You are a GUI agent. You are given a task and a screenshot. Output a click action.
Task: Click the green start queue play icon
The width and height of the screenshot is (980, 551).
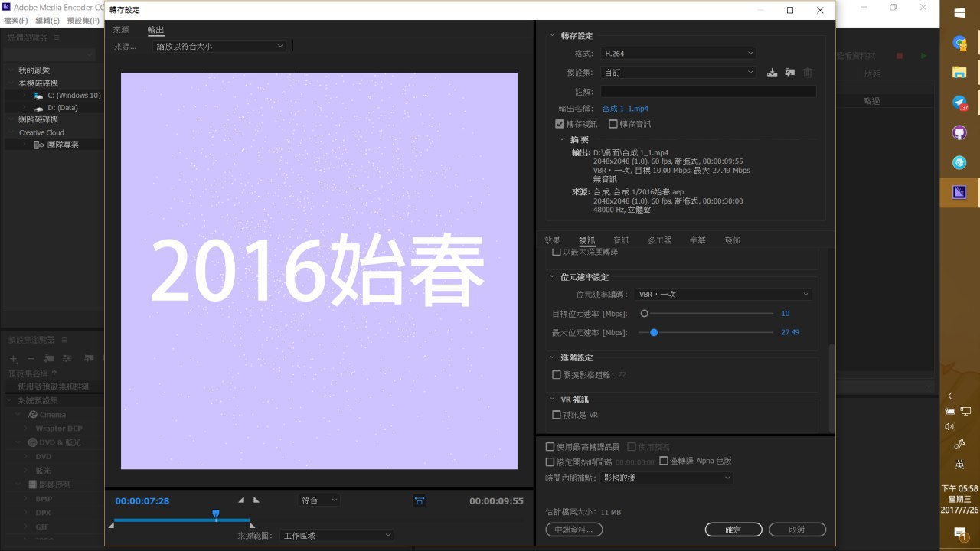click(x=924, y=56)
